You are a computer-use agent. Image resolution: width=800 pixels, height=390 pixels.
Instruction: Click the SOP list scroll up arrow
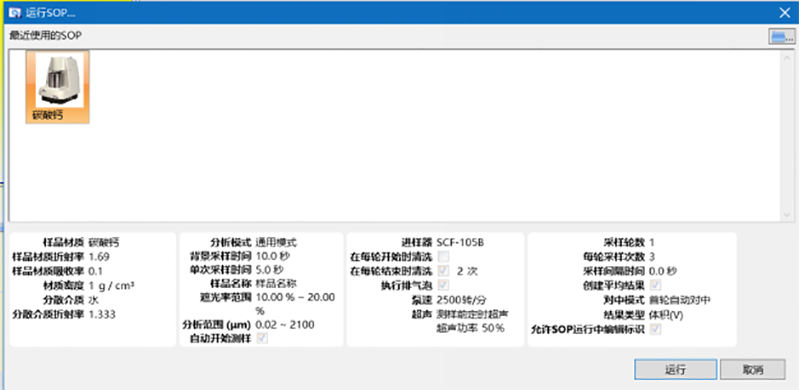coord(786,57)
